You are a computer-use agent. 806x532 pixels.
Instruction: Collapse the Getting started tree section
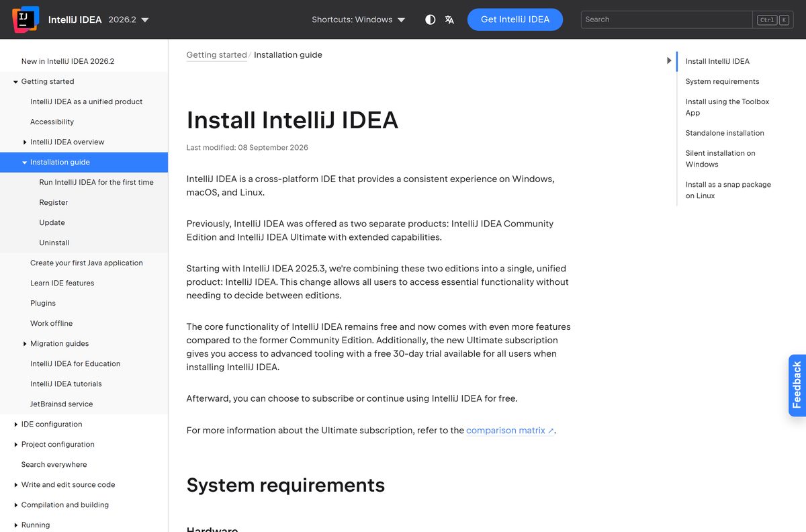coord(15,82)
